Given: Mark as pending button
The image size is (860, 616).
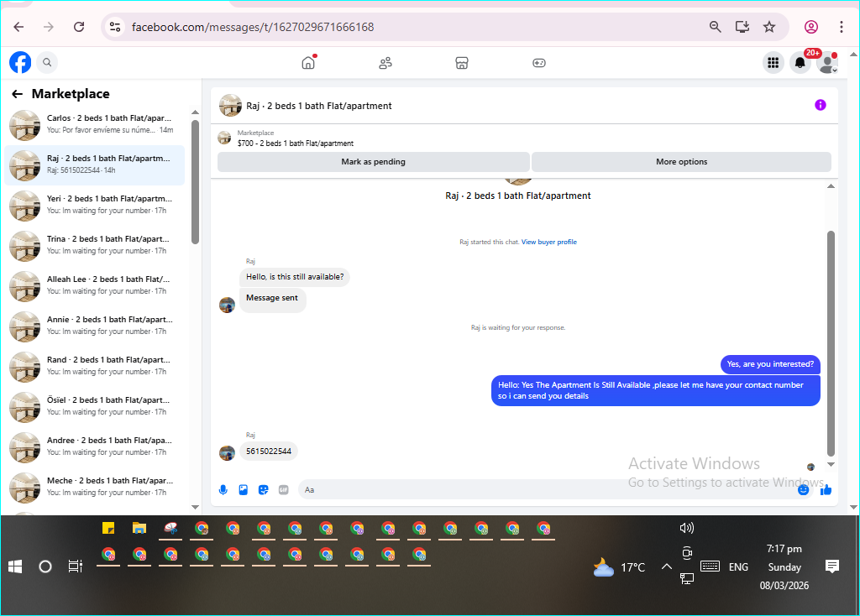Looking at the screenshot, I should [x=374, y=162].
